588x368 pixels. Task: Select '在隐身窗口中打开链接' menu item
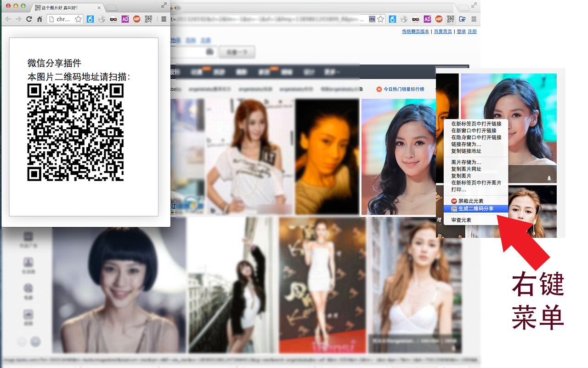[476, 138]
